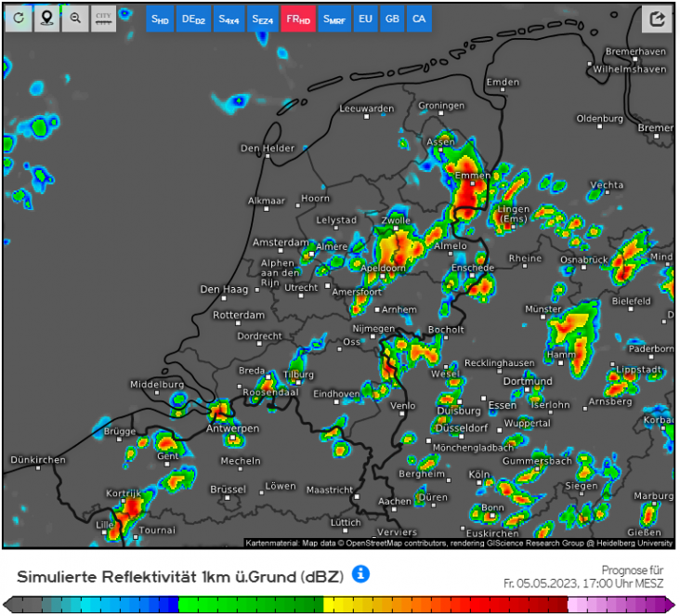Click the share icon in top right
680x616 pixels.
tap(657, 19)
